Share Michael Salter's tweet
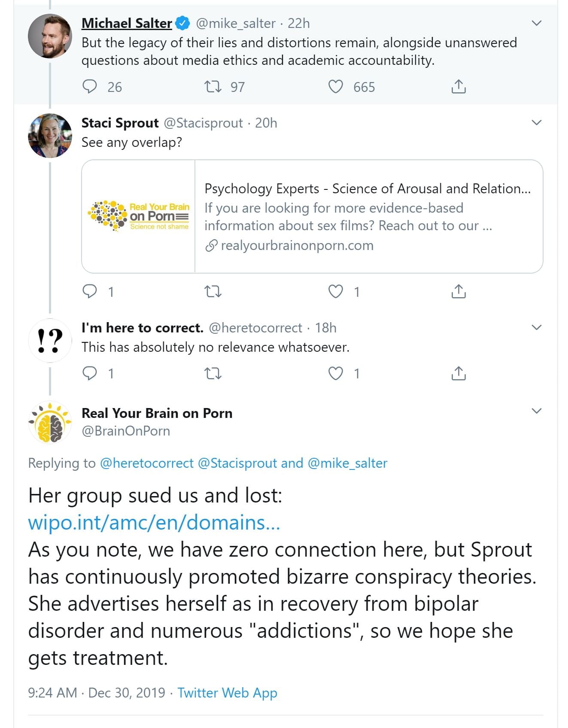The height and width of the screenshot is (728, 568). [x=459, y=87]
